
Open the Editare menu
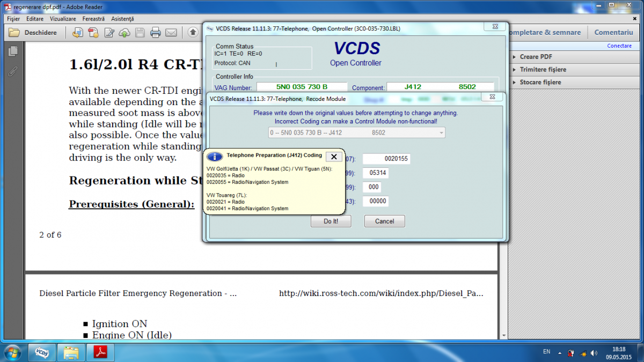coord(35,19)
